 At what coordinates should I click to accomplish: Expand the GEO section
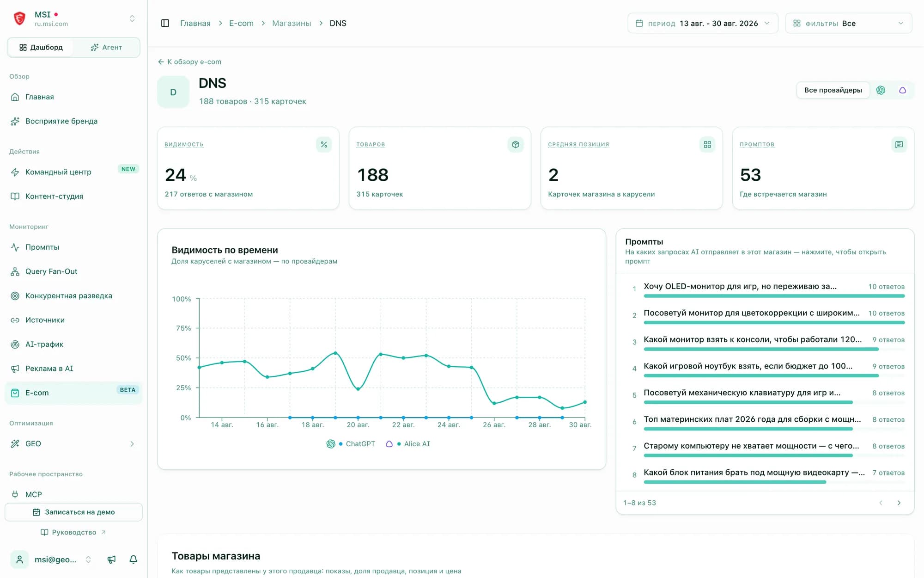click(74, 444)
